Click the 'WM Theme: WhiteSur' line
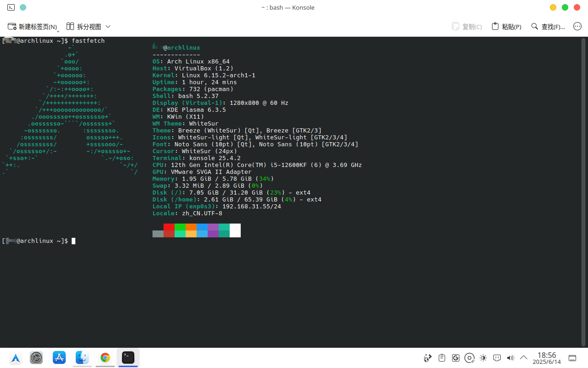Viewport: 588px width, 368px height. click(186, 123)
